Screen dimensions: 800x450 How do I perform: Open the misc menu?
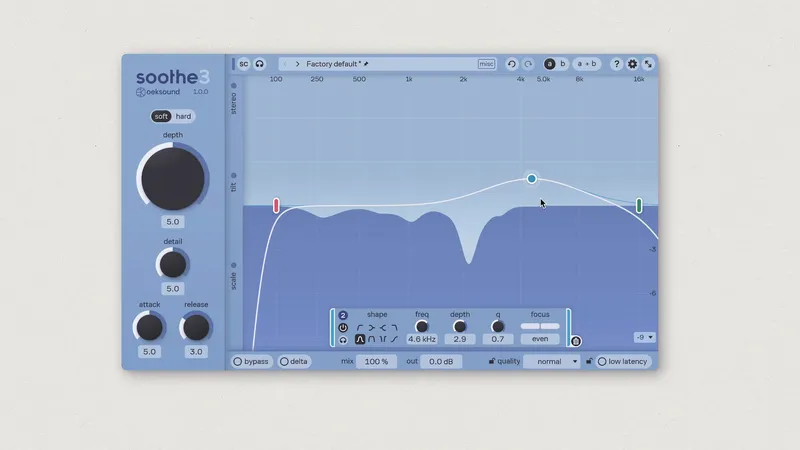pos(486,64)
